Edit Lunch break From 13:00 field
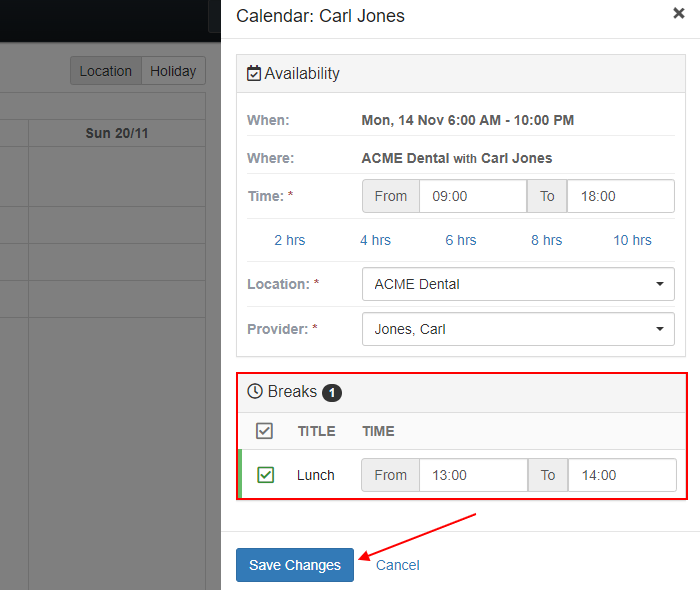The height and width of the screenshot is (590, 700). 473,475
